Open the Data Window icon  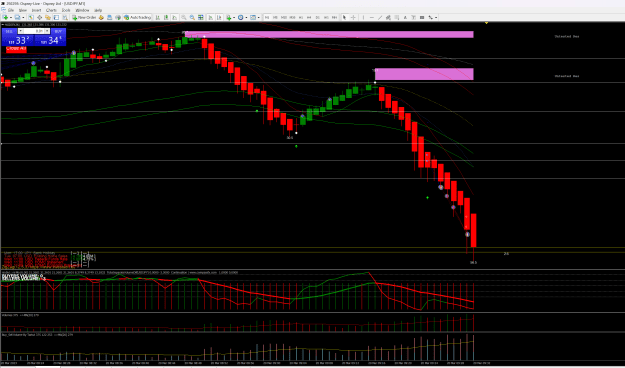tap(39, 18)
